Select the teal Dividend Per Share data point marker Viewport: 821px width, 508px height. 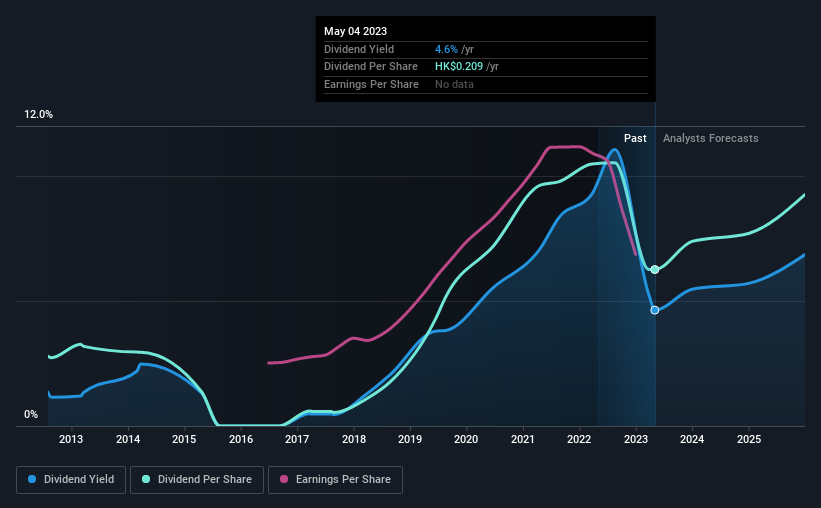pos(654,270)
